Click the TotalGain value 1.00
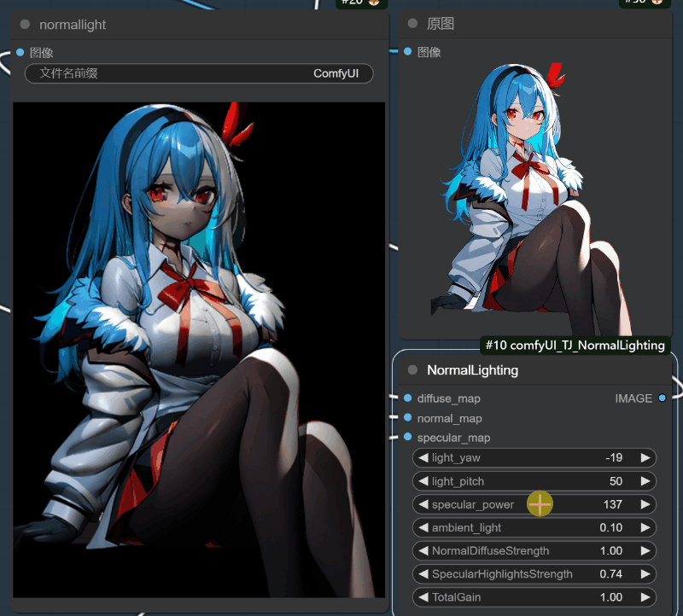The height and width of the screenshot is (616, 683). pyautogui.click(x=611, y=597)
